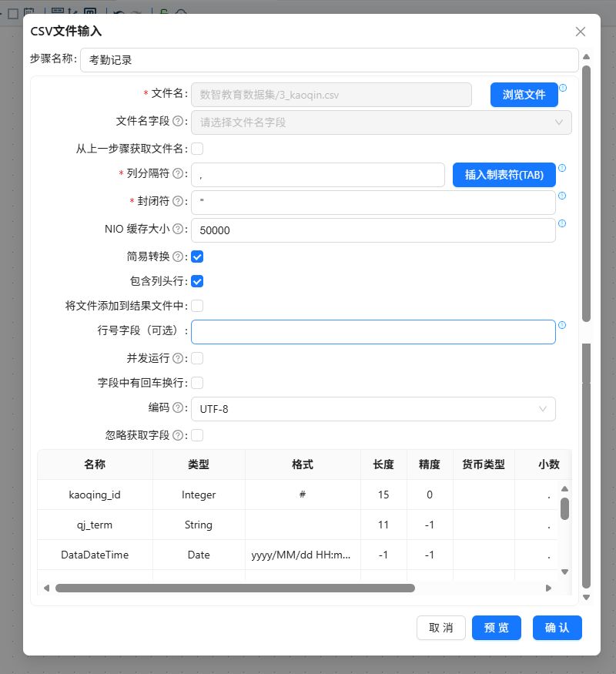Click the 类型 column header
The image size is (616, 674).
pos(199,464)
